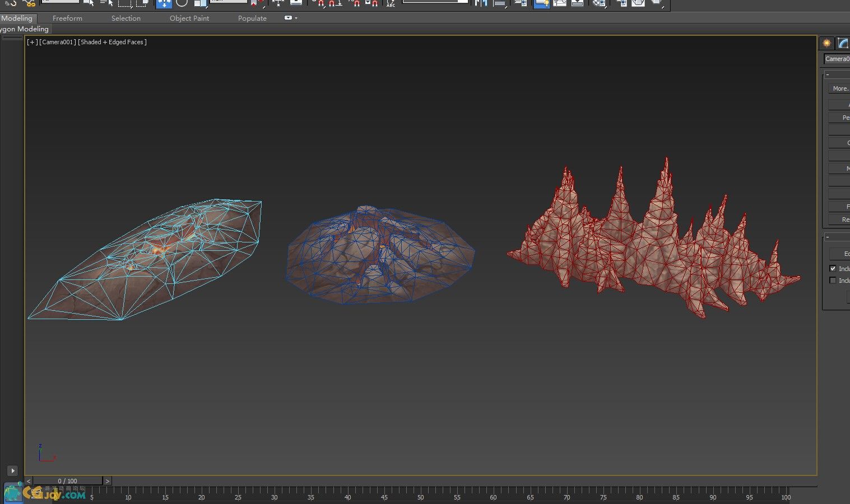Activate the Select and Rotate tool
The width and height of the screenshot is (850, 504).
[x=182, y=3]
